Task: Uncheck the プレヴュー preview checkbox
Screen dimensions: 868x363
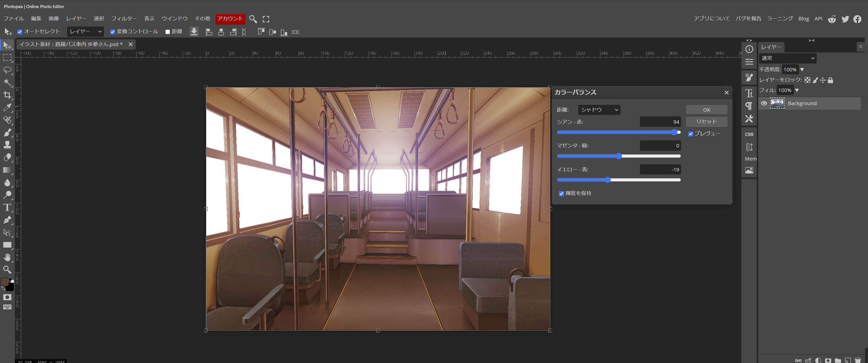Action: (690, 134)
